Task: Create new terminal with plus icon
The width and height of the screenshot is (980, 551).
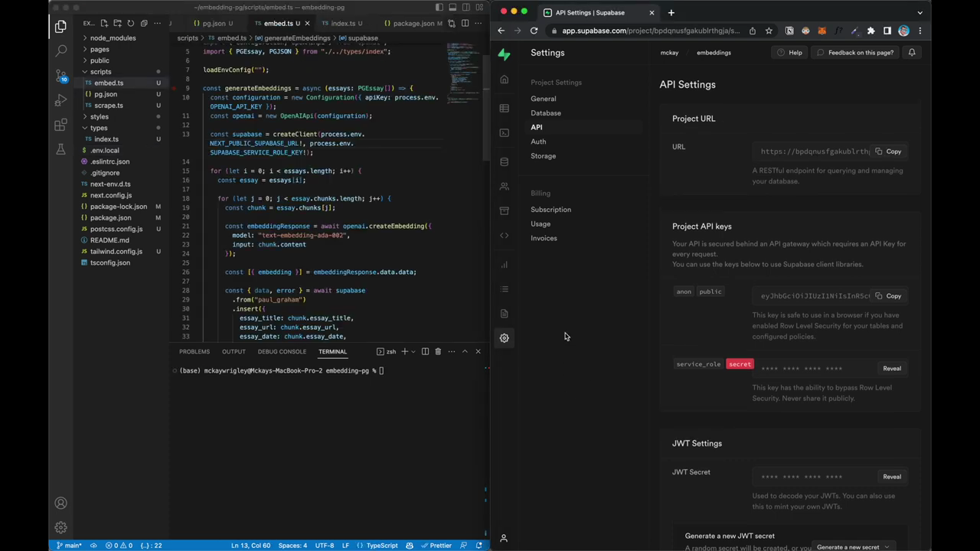Action: tap(404, 351)
